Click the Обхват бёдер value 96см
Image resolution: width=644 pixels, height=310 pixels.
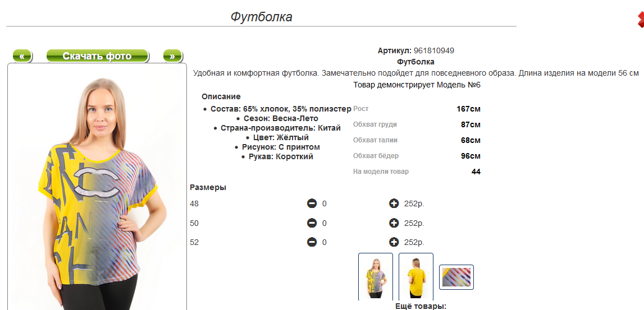tap(471, 156)
